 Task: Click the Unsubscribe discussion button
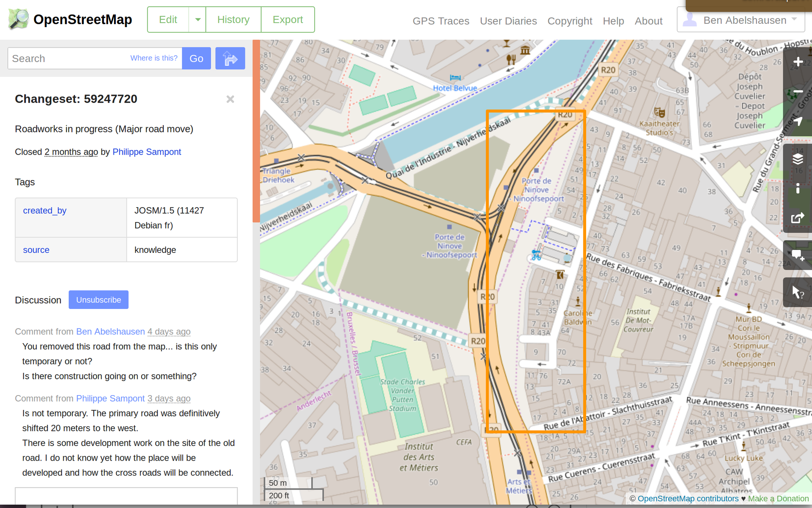click(x=98, y=300)
